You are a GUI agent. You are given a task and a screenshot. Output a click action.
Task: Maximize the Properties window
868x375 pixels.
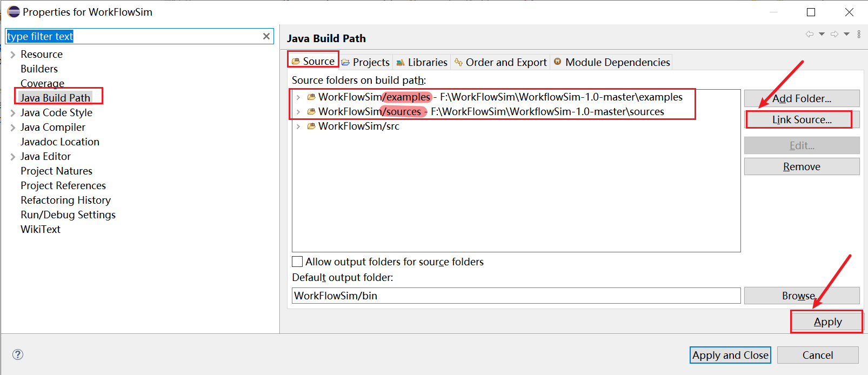(x=811, y=12)
